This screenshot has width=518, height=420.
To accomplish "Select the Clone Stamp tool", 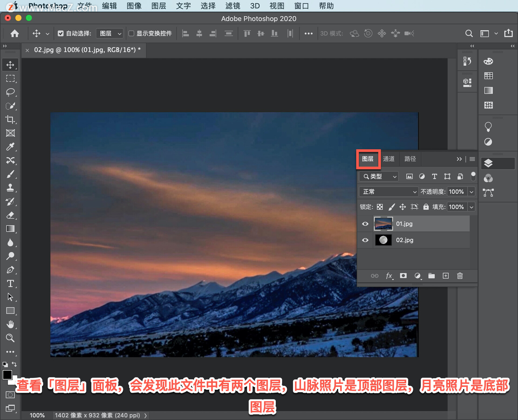I will (x=10, y=188).
